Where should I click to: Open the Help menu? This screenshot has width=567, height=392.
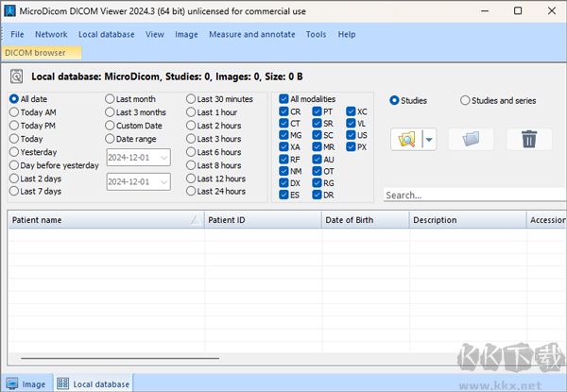point(347,34)
